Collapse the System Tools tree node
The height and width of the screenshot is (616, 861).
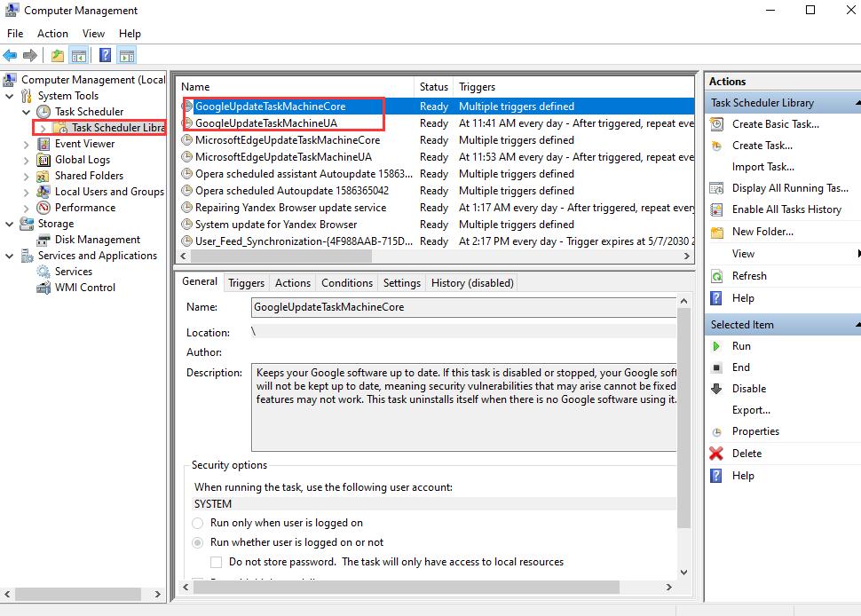pos(10,96)
